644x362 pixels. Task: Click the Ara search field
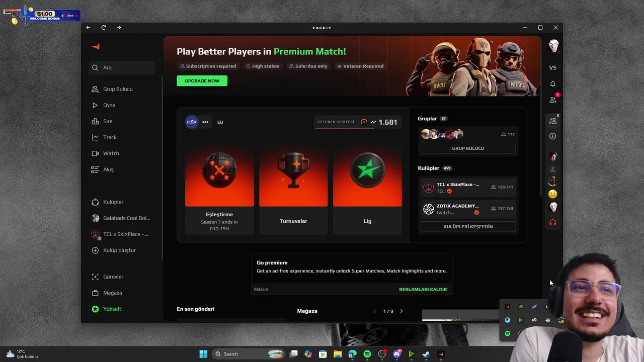click(121, 67)
